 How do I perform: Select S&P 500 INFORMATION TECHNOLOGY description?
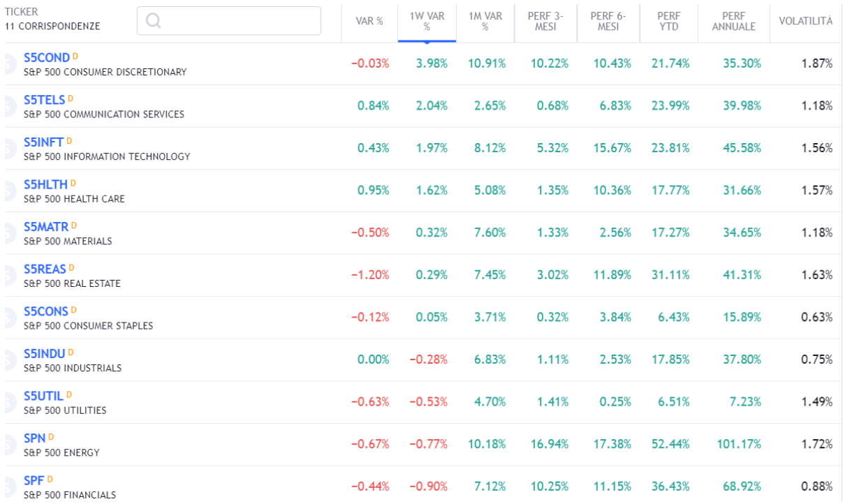pos(107,156)
